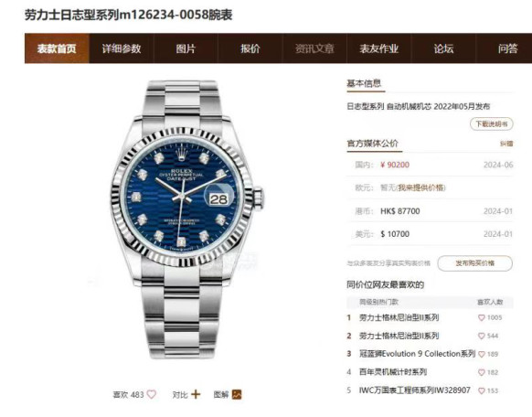Click heart icon for IWC万国表工程师系列IW328907
The width and height of the screenshot is (532, 417).
[x=481, y=390]
